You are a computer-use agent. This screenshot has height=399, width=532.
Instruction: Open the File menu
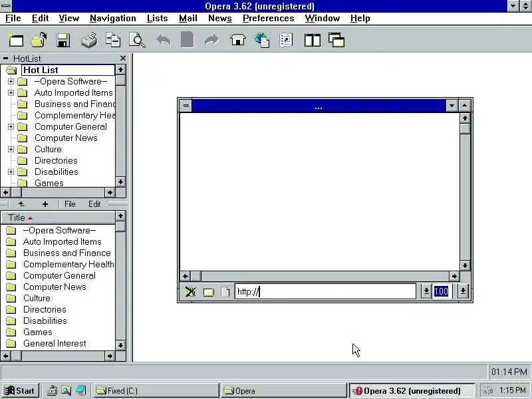coord(13,19)
